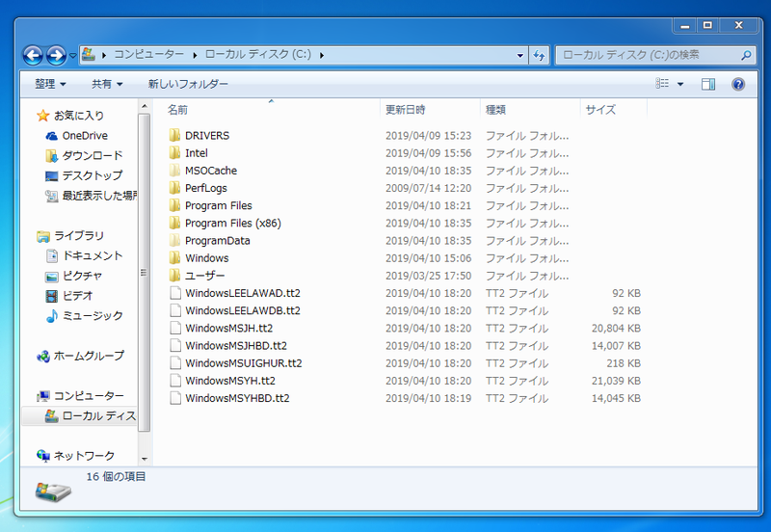Open 最近表示した場所 in favorites
Screen dimensions: 771x532
pyautogui.click(x=100, y=196)
